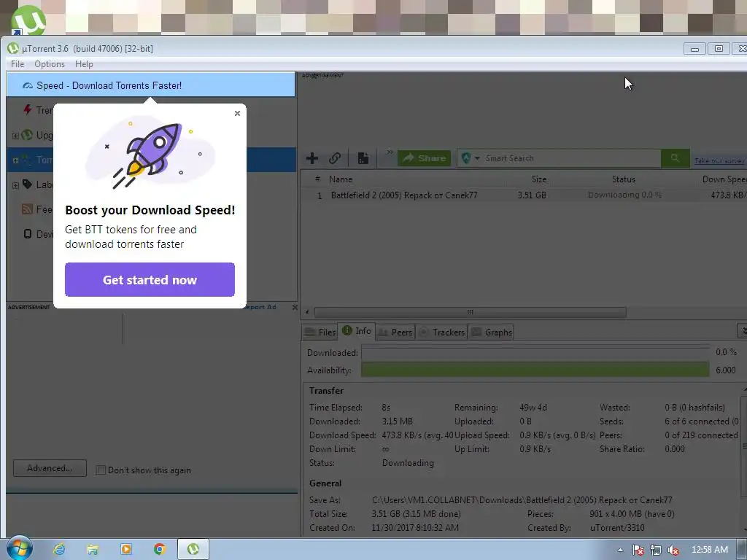This screenshot has height=560, width=747.
Task: Switch to the Files tab
Action: (x=320, y=332)
